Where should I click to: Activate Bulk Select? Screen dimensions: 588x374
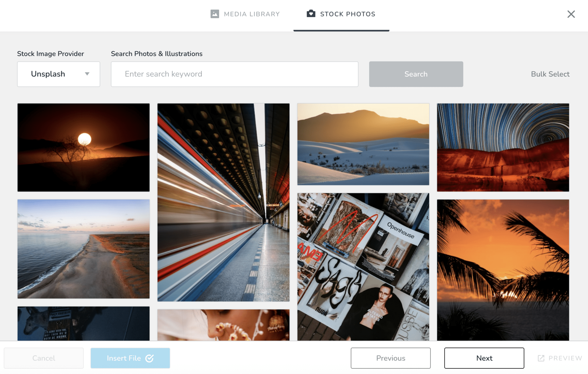[550, 74]
